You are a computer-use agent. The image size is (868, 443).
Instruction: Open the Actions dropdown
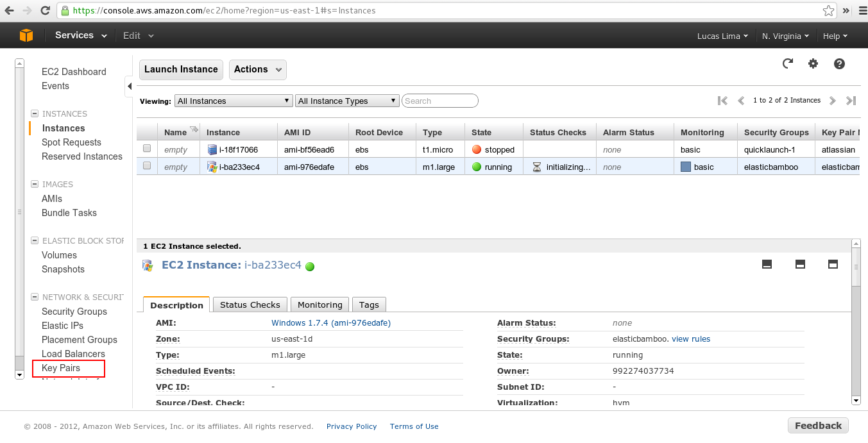pyautogui.click(x=257, y=69)
